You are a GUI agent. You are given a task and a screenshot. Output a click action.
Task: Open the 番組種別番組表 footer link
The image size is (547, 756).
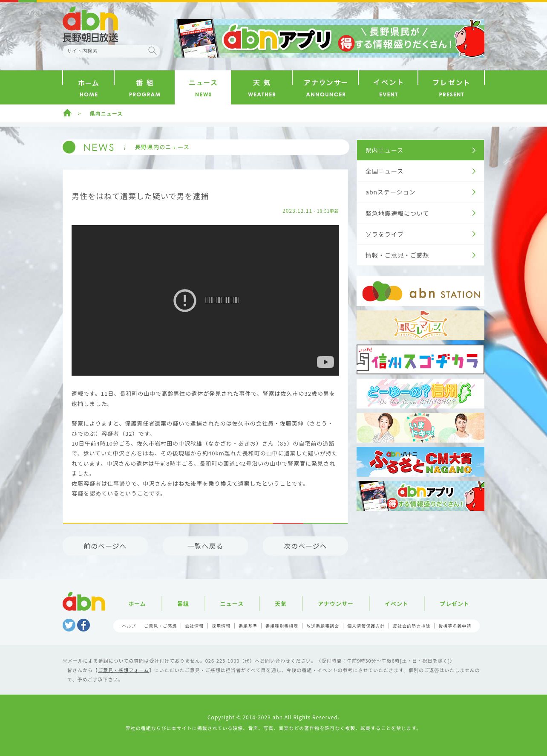point(282,626)
